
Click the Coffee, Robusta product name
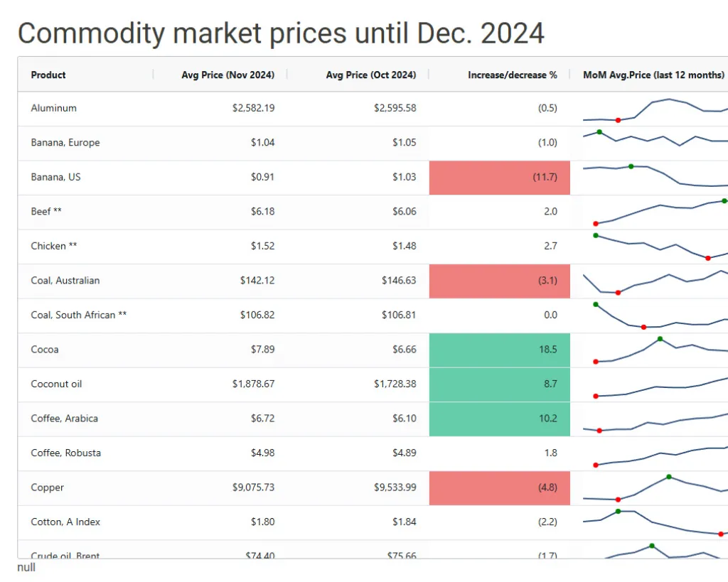coord(66,453)
